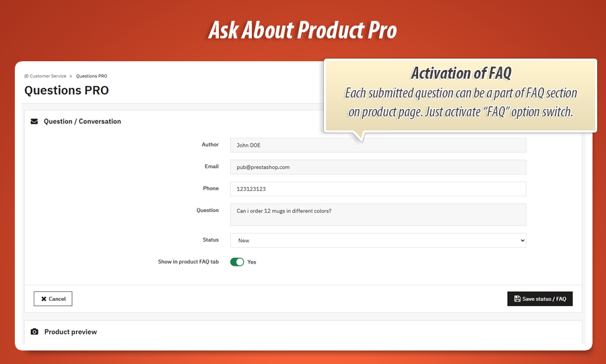Click the Save status / FAQ button
Screen dimensions: 606x364
point(540,299)
